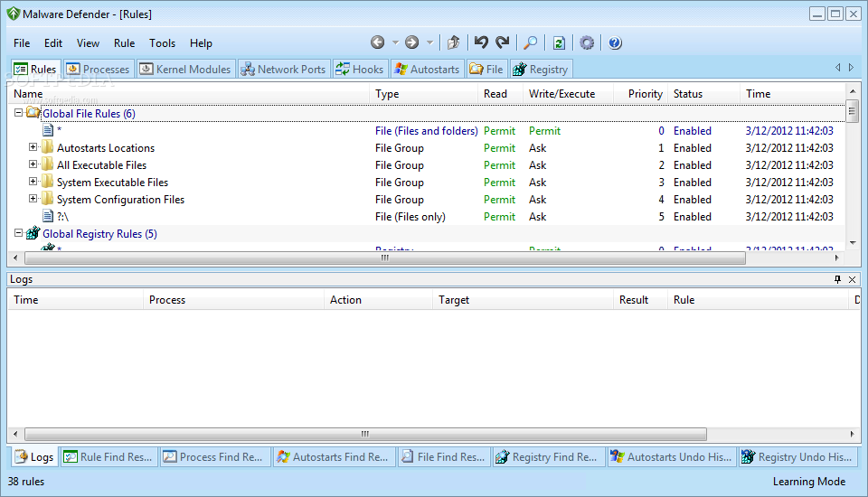
Task: Click rules list horizontal scrollbar thumb
Action: (385, 258)
